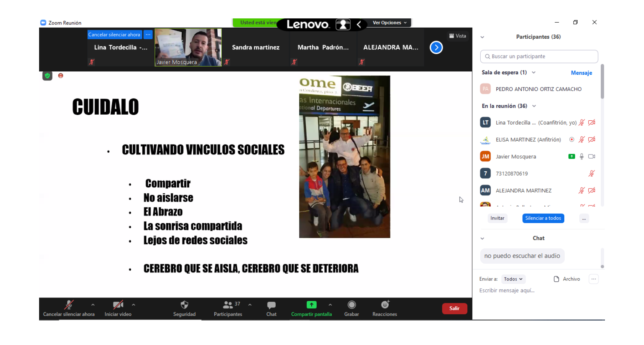Click the red Salir button
Screen dimensions: 644x345
(x=454, y=309)
